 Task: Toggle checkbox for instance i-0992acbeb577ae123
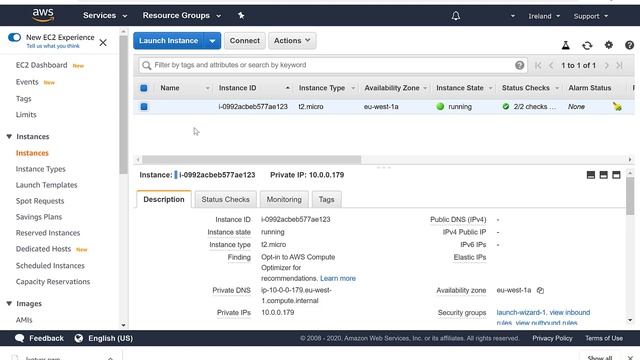144,107
